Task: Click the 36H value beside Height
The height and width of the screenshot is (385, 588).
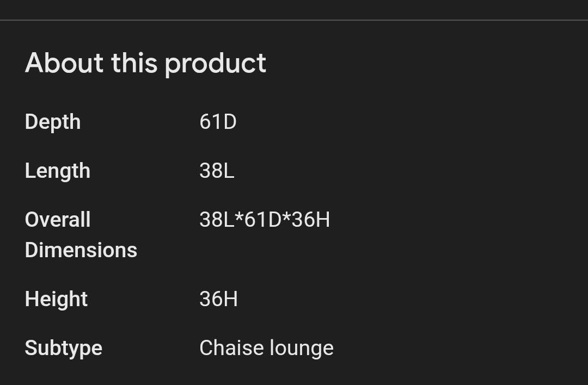Action: [x=218, y=299]
